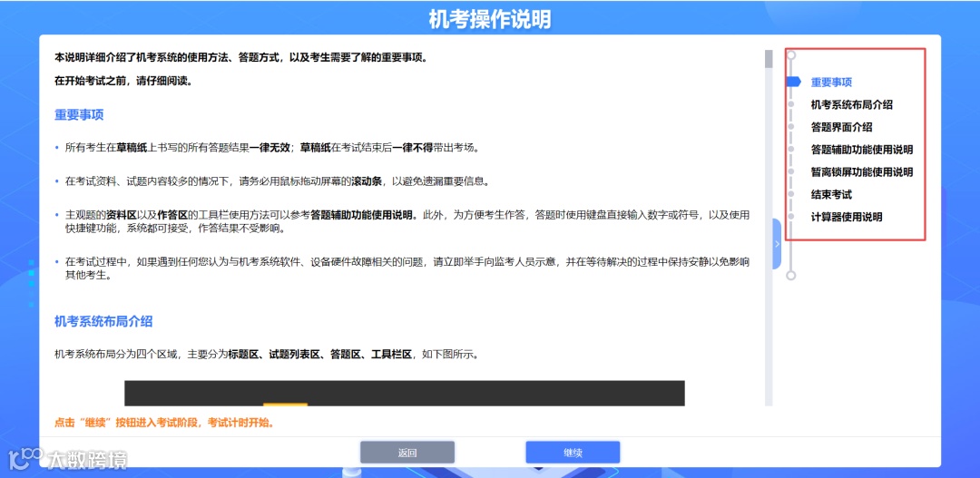Click the 返回 button
The width and height of the screenshot is (980, 478).
407,453
